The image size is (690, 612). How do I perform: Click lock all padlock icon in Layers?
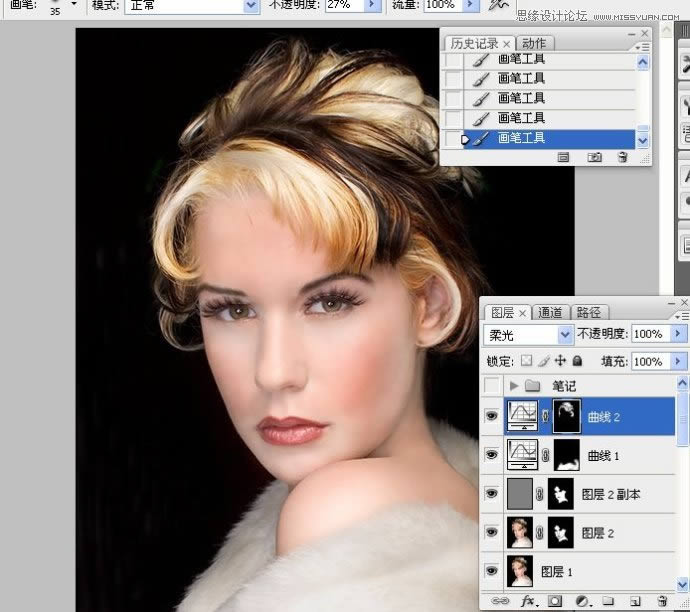(578, 361)
